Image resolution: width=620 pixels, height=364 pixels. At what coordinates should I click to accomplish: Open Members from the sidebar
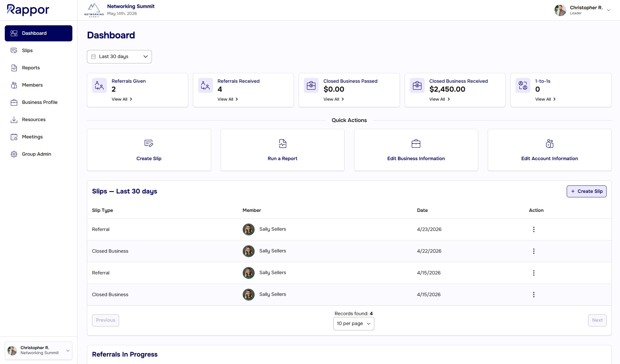click(x=38, y=85)
